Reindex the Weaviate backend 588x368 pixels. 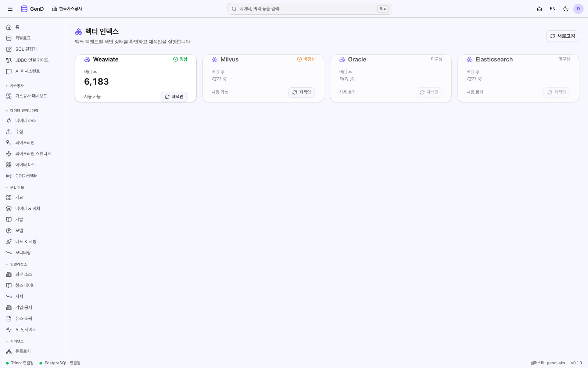174,97
